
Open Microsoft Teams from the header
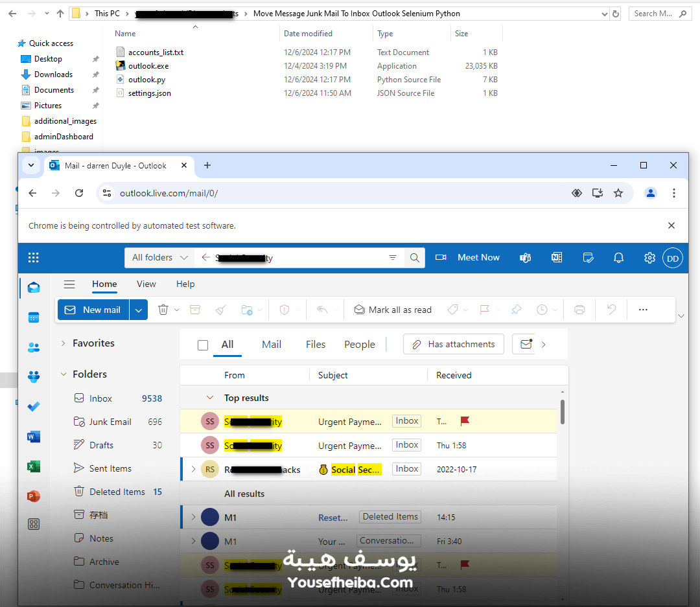click(x=525, y=257)
